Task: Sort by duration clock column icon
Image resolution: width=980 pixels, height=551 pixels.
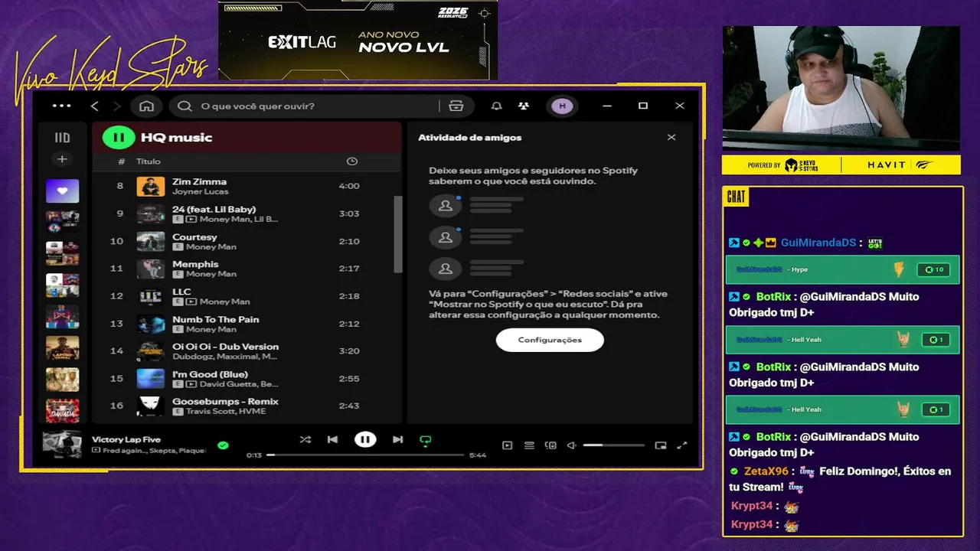Action: point(351,161)
